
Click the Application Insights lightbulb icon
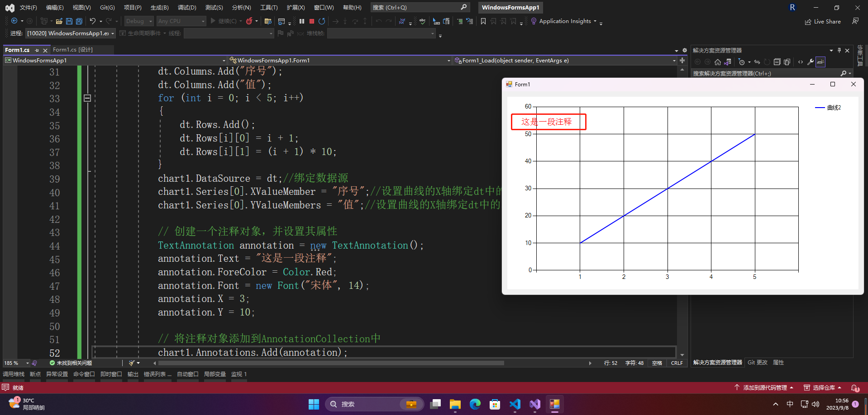coord(534,21)
